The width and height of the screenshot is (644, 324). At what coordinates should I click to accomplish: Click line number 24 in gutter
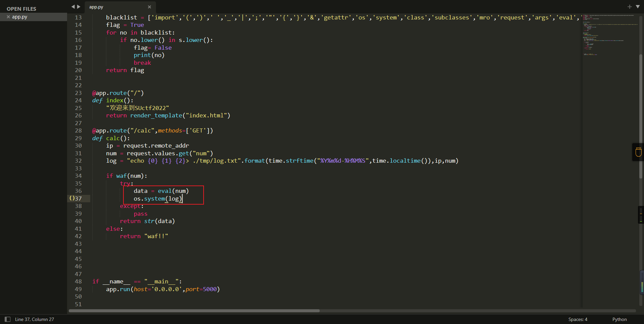[78, 100]
